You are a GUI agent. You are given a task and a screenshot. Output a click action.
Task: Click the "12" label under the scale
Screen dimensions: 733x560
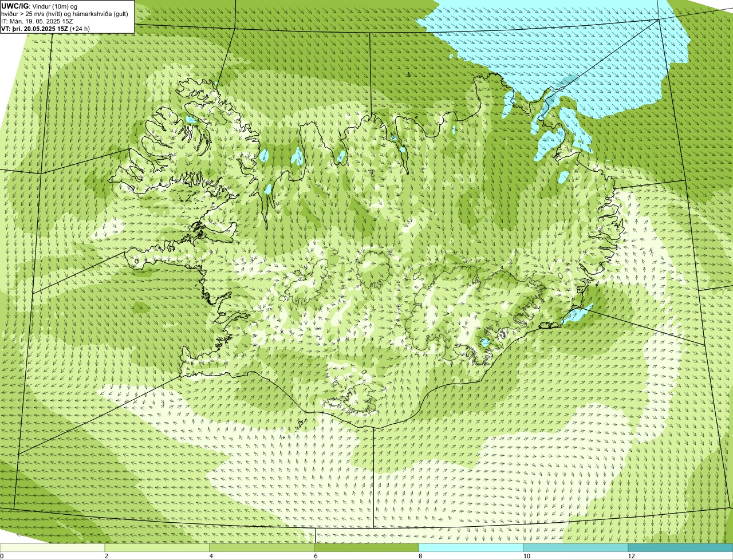pyautogui.click(x=631, y=556)
